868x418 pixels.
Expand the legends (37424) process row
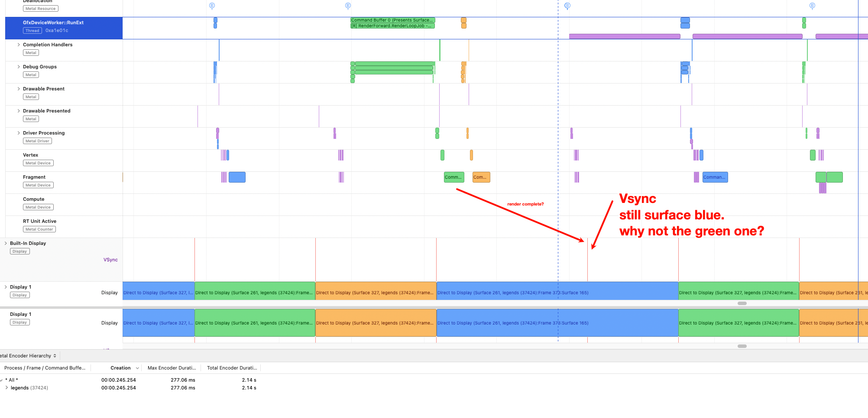pos(6,388)
